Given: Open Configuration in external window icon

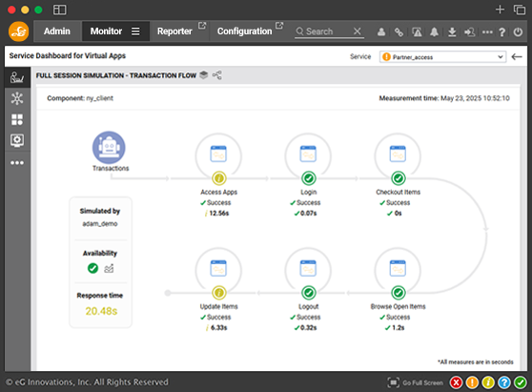Looking at the screenshot, I should [x=279, y=26].
